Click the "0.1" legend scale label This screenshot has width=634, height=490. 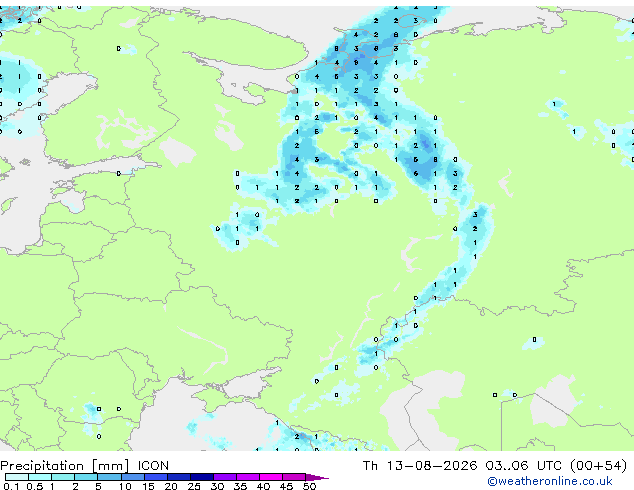coord(11,486)
